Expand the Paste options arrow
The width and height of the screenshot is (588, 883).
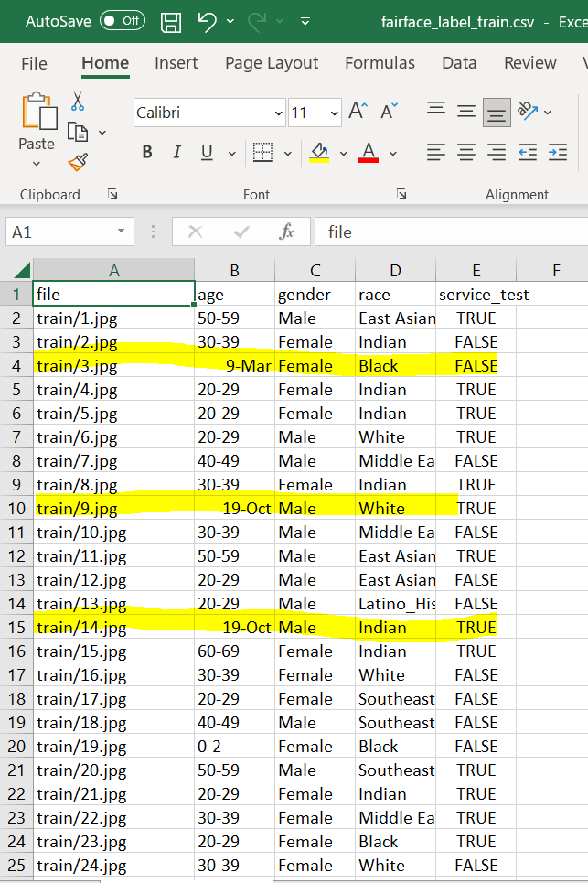click(37, 164)
